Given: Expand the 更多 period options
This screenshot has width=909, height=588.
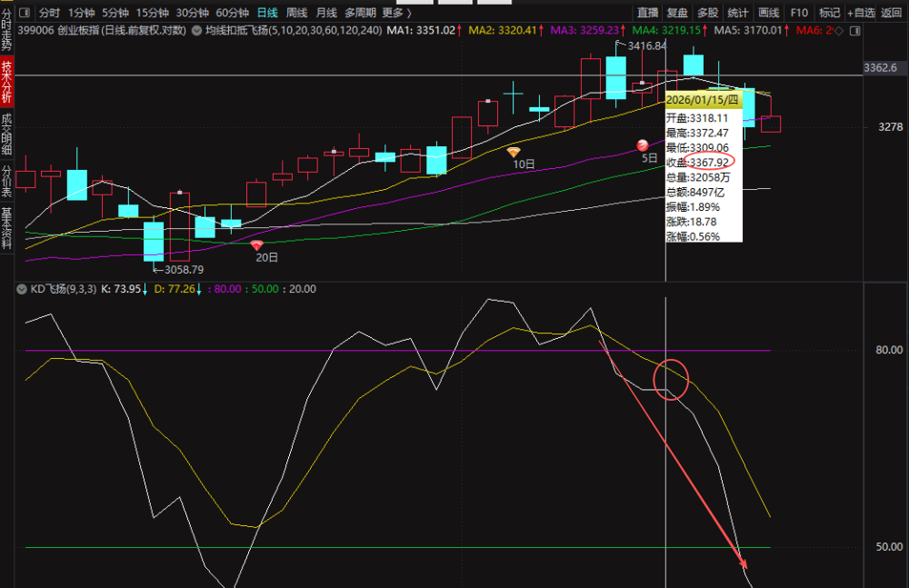Looking at the screenshot, I should tap(397, 13).
